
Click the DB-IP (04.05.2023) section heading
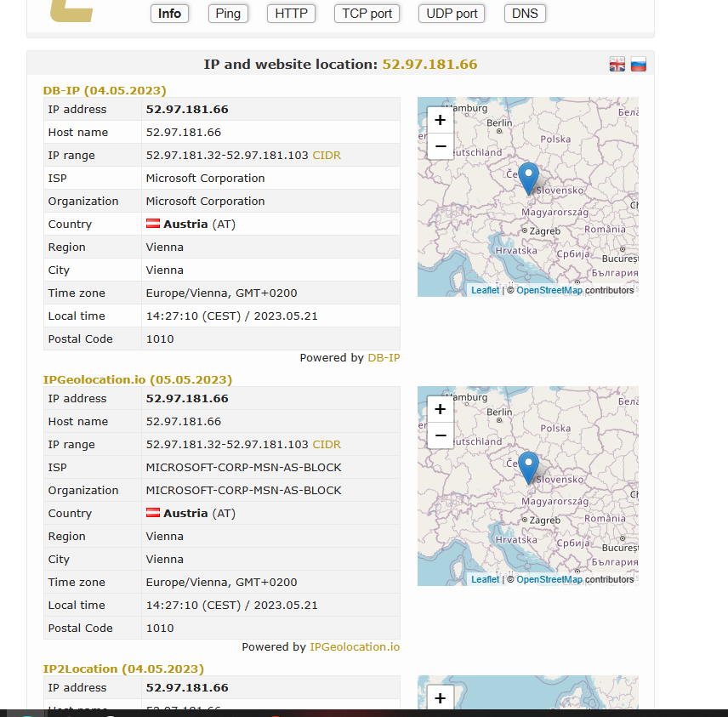(105, 90)
